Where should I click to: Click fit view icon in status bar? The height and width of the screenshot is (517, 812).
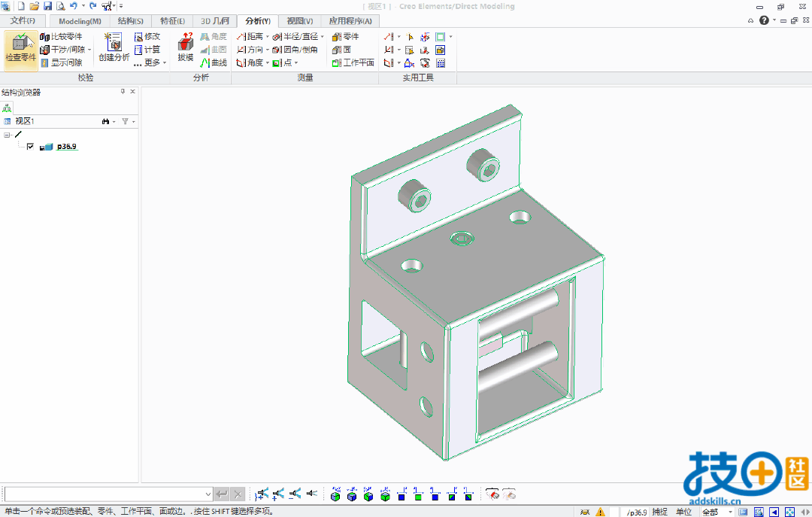789,512
